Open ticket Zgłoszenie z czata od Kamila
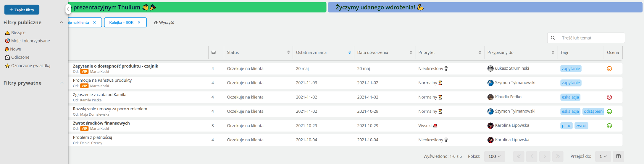The image size is (644, 164). 99,95
